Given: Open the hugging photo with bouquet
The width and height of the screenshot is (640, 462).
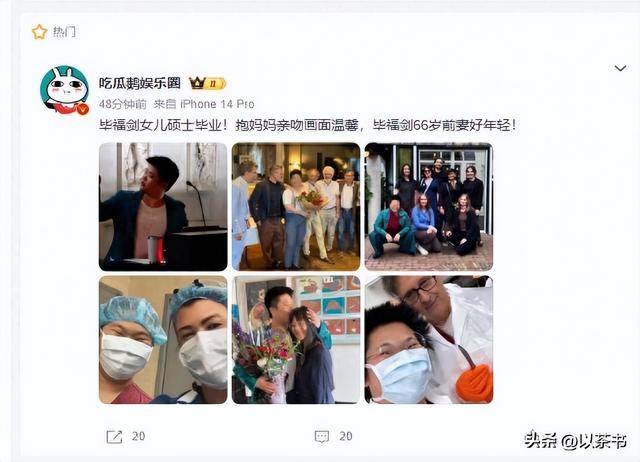Looking at the screenshot, I should 296,340.
